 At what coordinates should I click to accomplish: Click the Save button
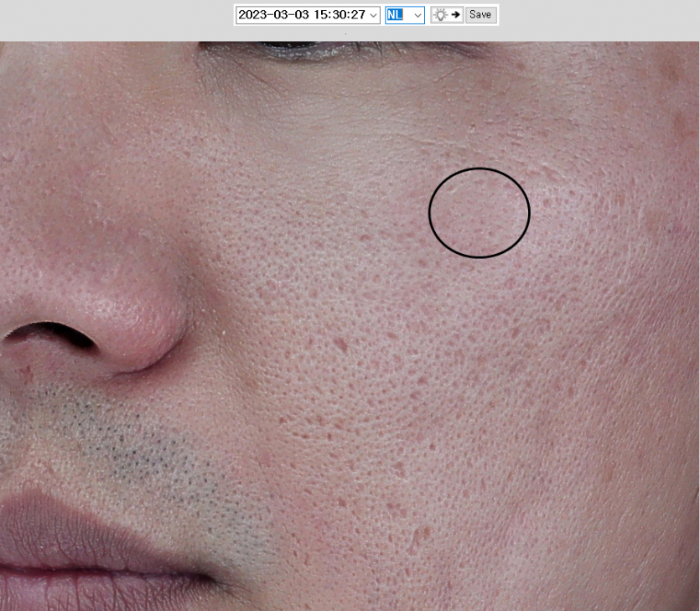(x=481, y=15)
